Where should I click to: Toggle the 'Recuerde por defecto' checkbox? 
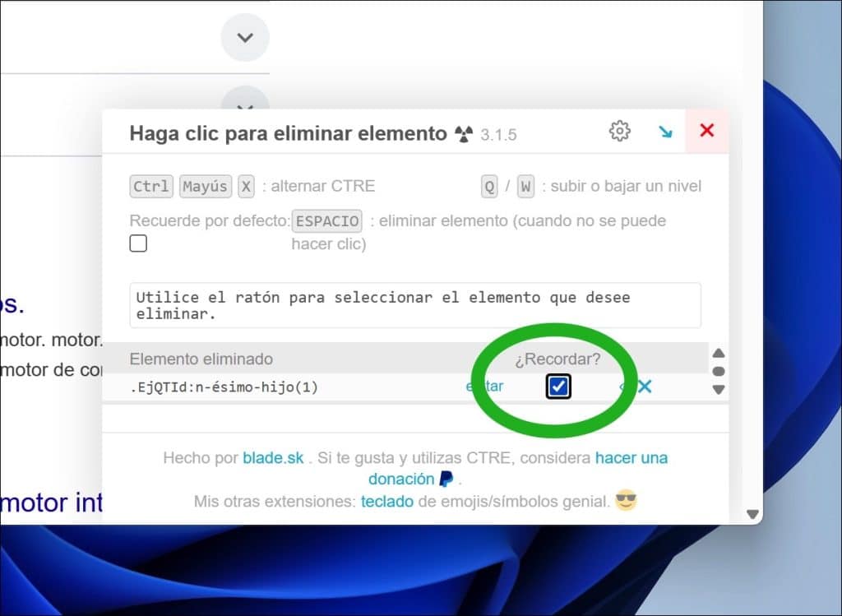tap(138, 243)
